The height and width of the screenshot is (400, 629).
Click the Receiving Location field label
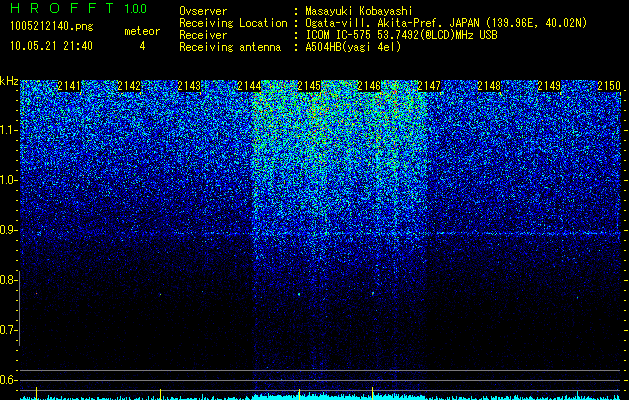pyautogui.click(x=233, y=23)
